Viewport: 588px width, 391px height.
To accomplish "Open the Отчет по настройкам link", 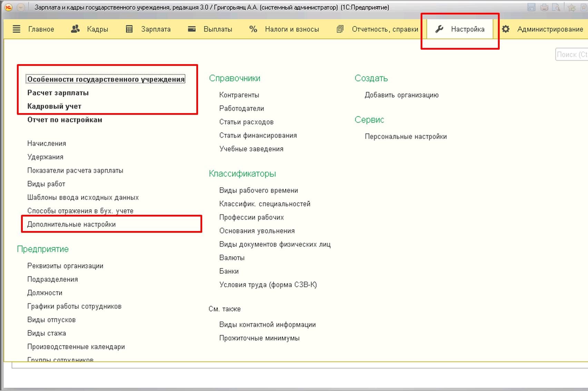I will (x=65, y=120).
